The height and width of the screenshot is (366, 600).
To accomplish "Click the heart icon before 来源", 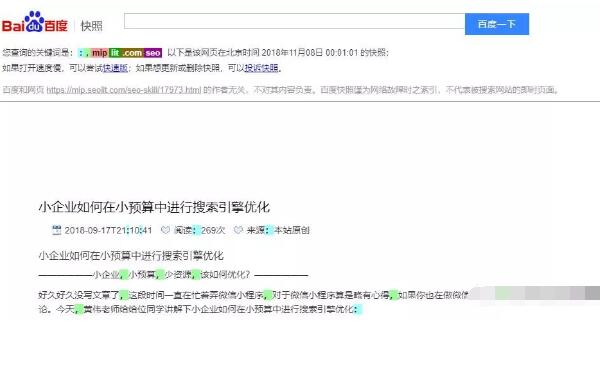I will (238, 230).
